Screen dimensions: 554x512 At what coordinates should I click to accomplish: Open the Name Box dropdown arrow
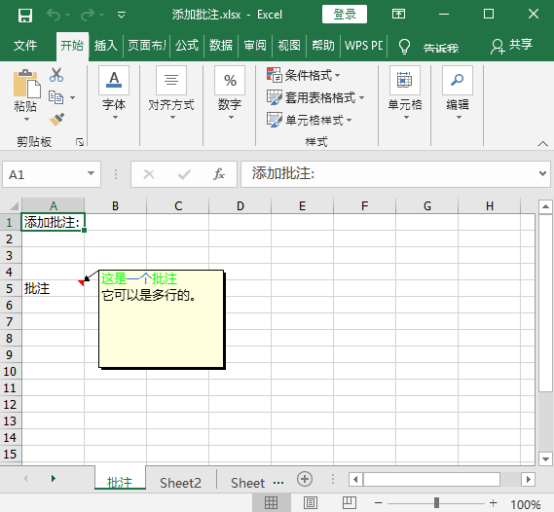pos(91,174)
